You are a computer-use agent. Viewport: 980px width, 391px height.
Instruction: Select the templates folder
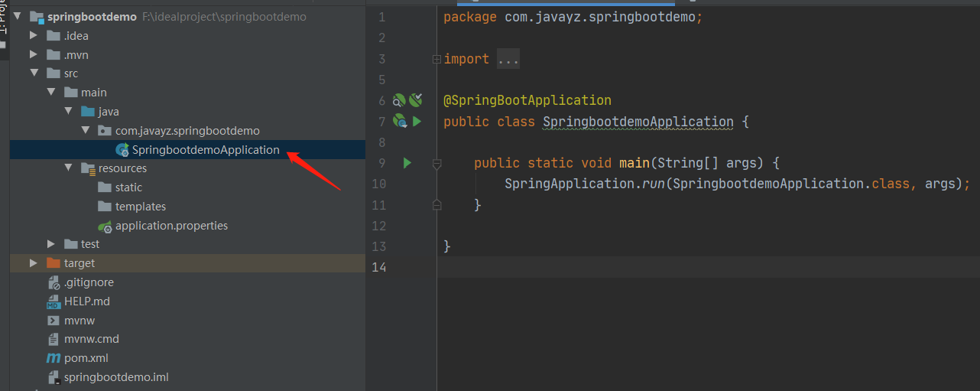[140, 207]
